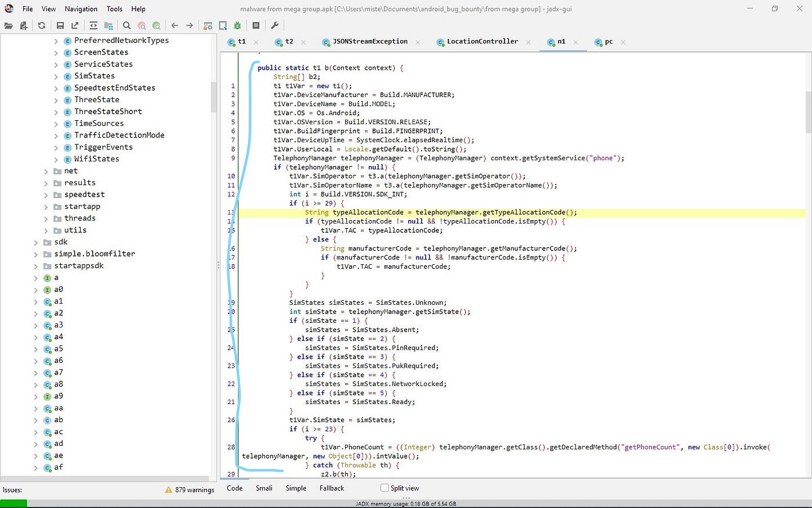Image resolution: width=812 pixels, height=508 pixels.
Task: Open the View menu
Action: (x=49, y=9)
